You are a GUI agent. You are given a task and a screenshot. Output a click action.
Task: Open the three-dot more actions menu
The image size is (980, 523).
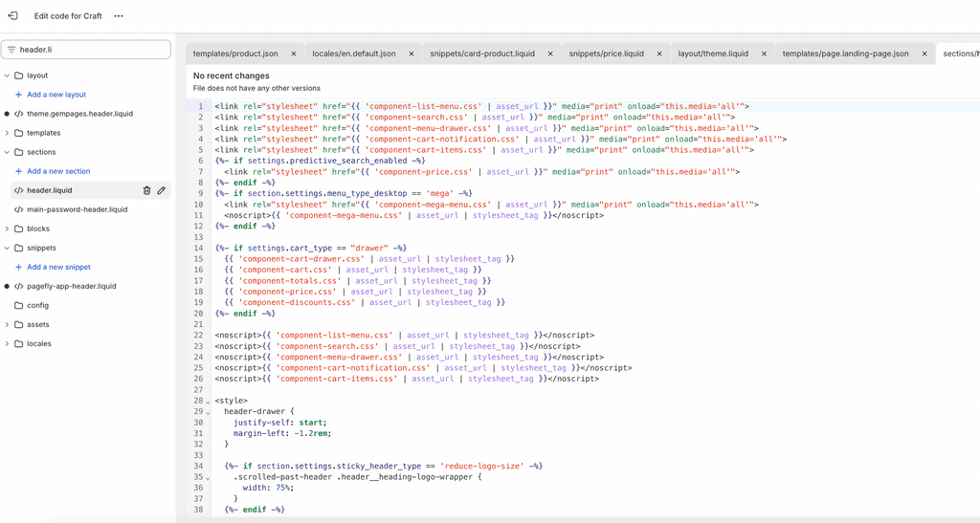click(x=118, y=16)
